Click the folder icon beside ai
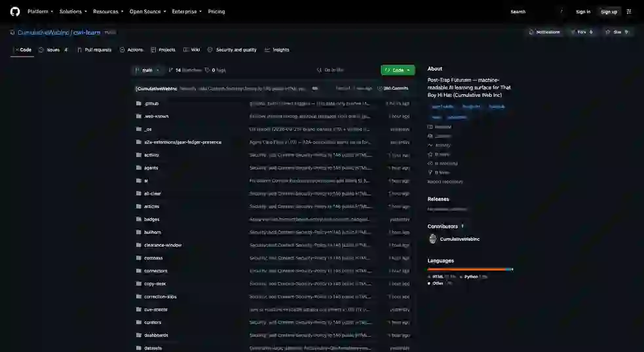The image size is (644, 352). [x=139, y=181]
